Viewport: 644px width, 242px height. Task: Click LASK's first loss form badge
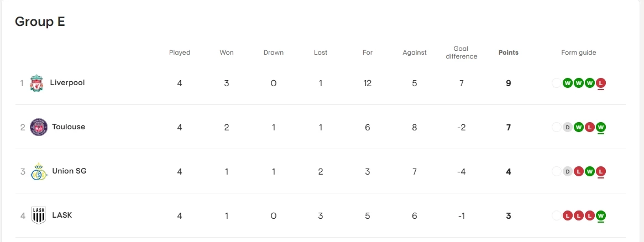coord(567,215)
